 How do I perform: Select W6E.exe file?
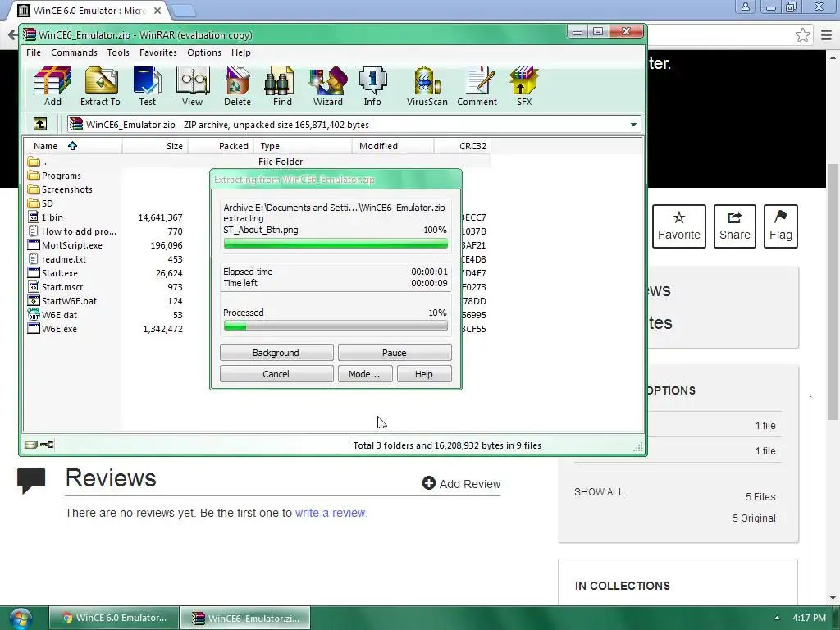coord(52,329)
